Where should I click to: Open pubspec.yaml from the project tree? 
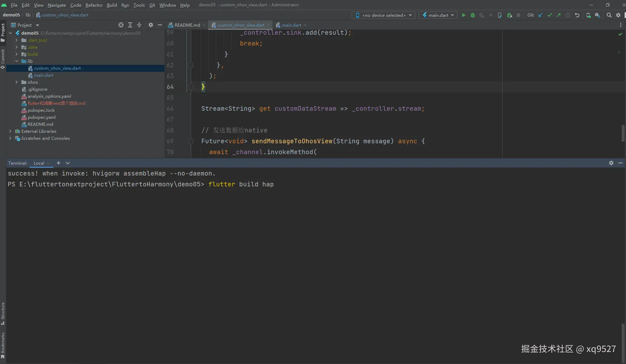[42, 117]
